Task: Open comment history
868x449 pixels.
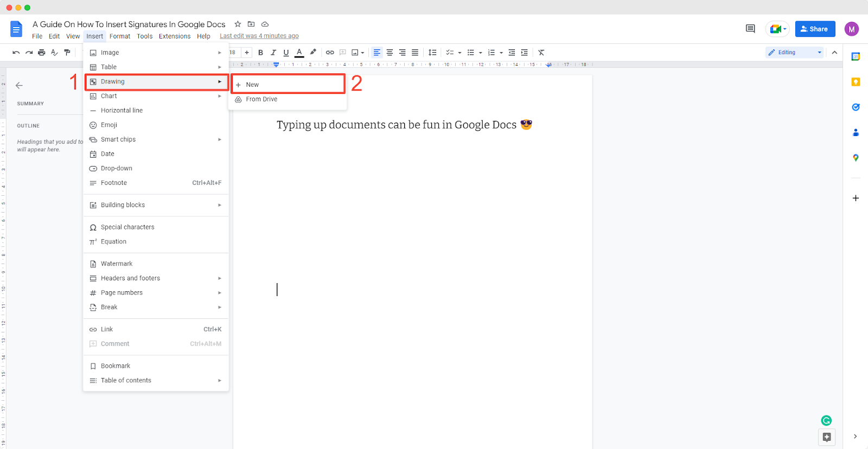Action: pos(750,29)
